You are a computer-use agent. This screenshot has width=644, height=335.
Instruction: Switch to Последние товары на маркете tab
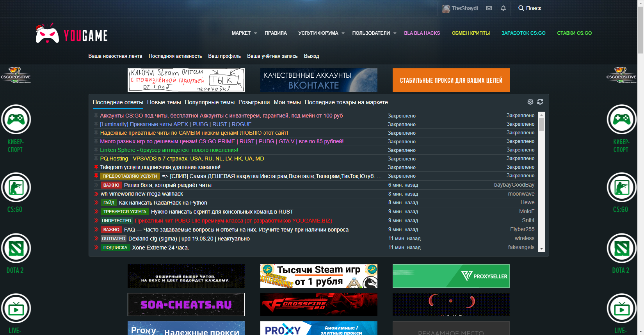click(x=346, y=102)
